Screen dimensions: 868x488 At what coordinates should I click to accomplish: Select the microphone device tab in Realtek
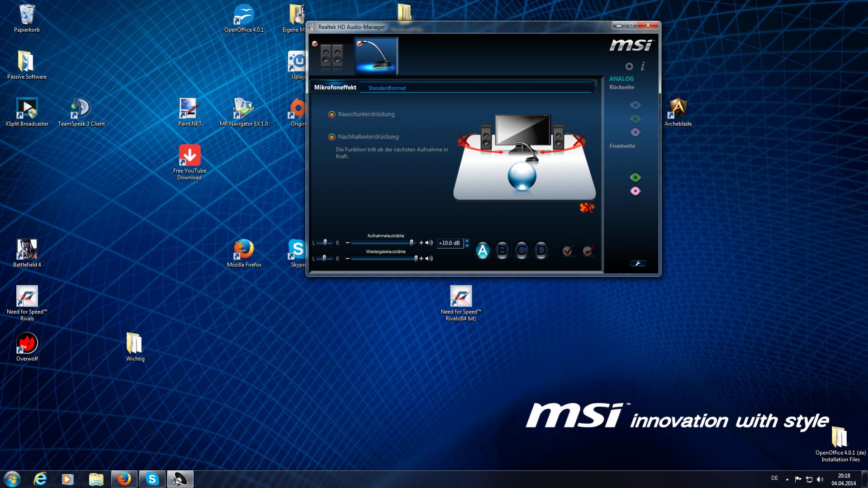[376, 56]
